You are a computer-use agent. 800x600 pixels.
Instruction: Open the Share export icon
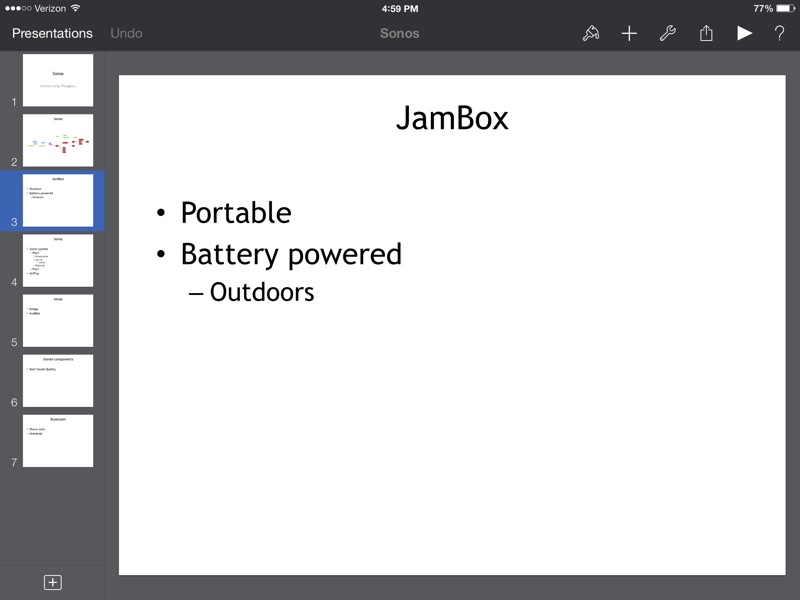pos(706,33)
